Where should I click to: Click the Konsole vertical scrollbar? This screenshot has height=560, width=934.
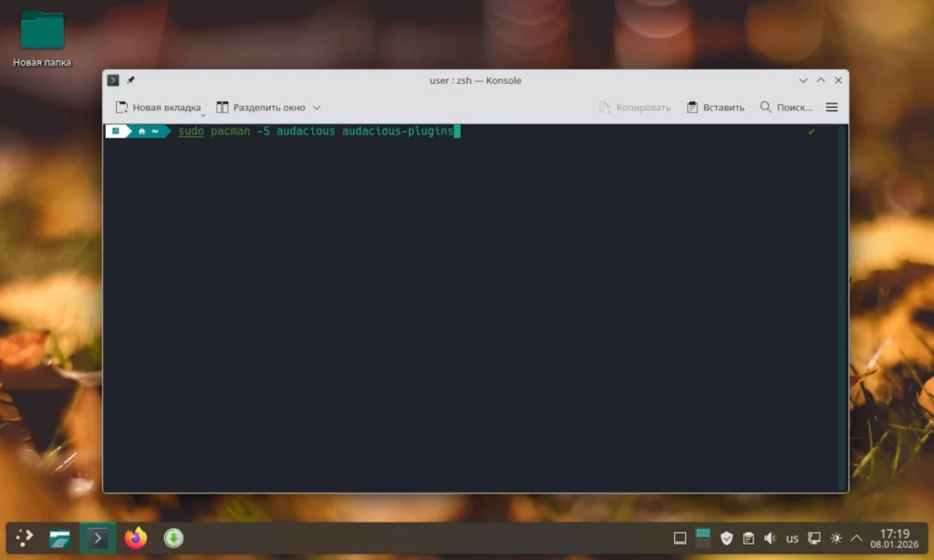(842, 307)
